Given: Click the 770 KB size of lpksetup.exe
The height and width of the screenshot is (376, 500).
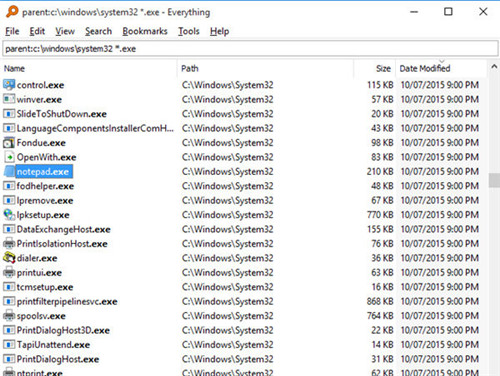Looking at the screenshot, I should pos(380,215).
